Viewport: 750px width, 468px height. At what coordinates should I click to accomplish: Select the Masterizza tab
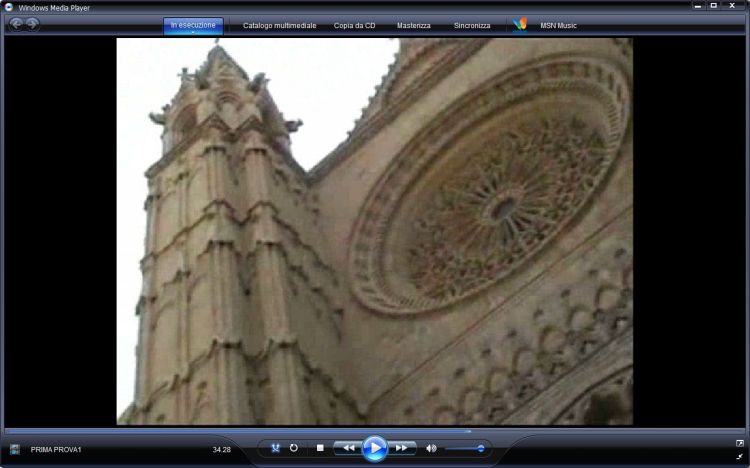point(414,25)
